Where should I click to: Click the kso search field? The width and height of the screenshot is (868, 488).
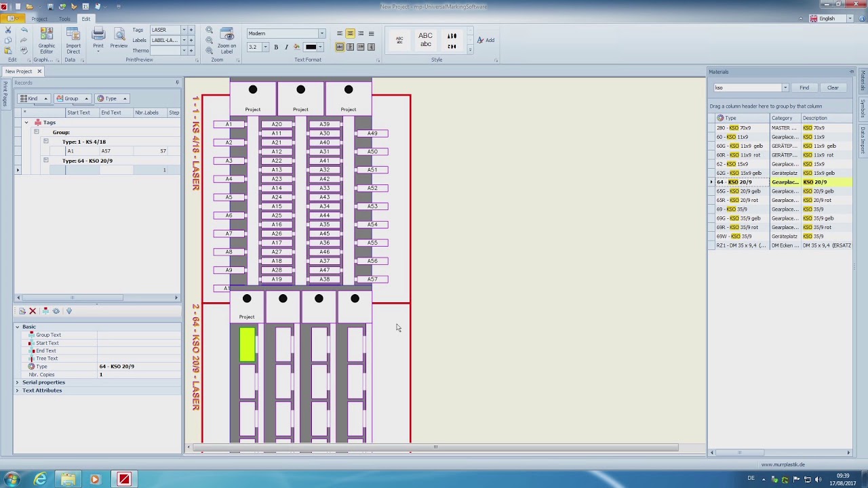pos(747,87)
